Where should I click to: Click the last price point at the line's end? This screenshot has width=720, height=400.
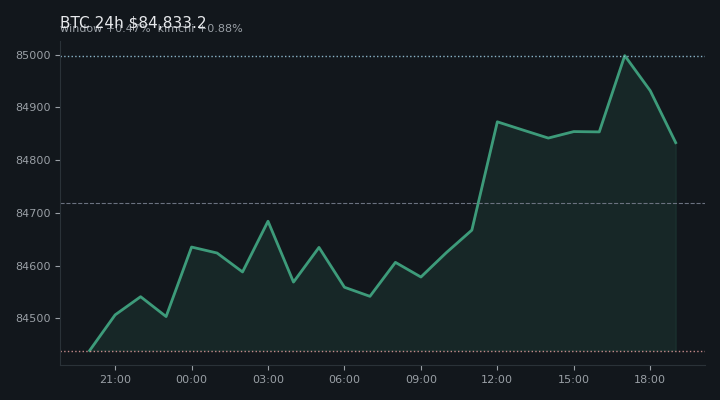pyautogui.click(x=676, y=143)
